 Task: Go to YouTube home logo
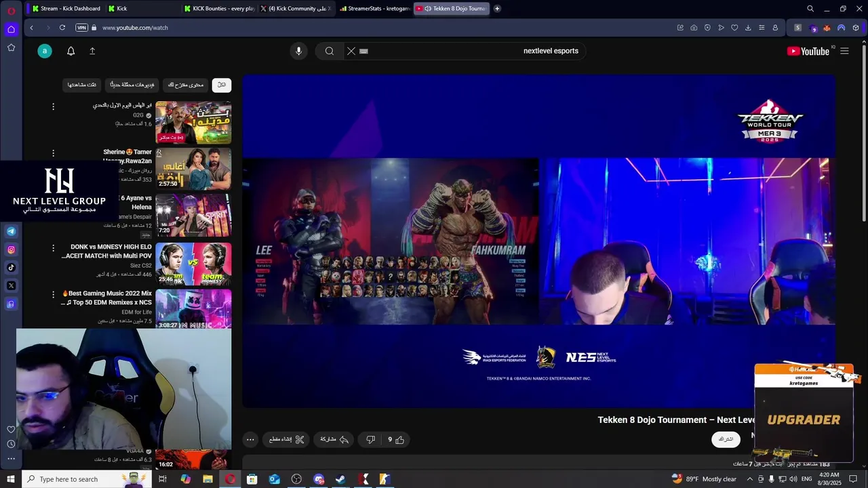[x=808, y=51]
